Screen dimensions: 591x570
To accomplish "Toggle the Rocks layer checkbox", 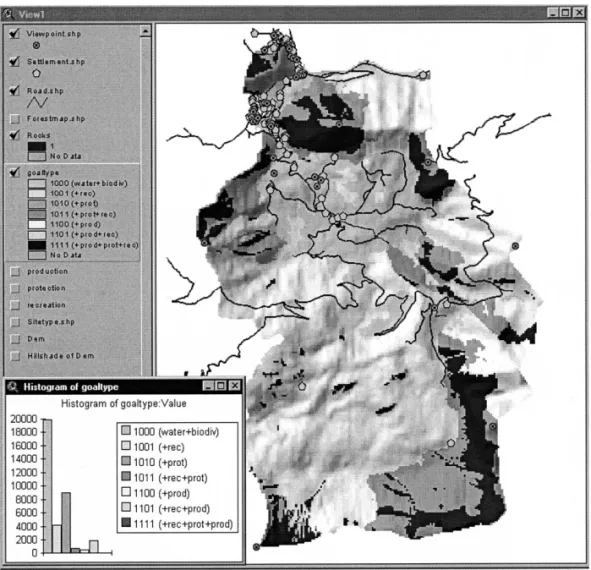I will [x=14, y=135].
